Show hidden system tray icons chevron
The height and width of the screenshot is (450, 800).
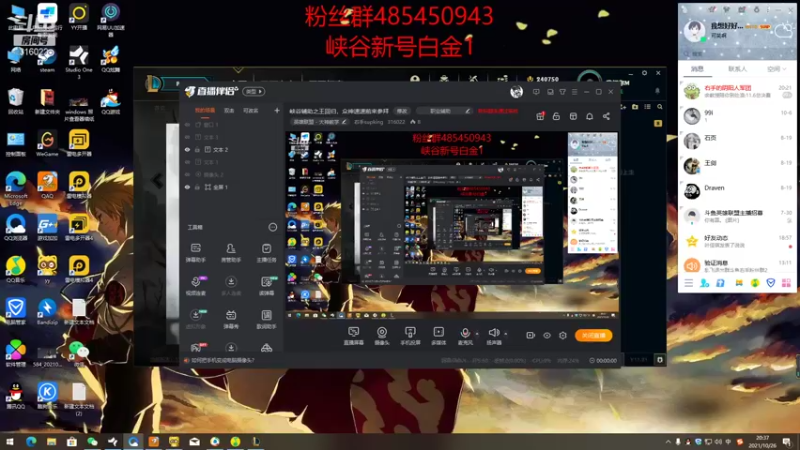point(668,441)
